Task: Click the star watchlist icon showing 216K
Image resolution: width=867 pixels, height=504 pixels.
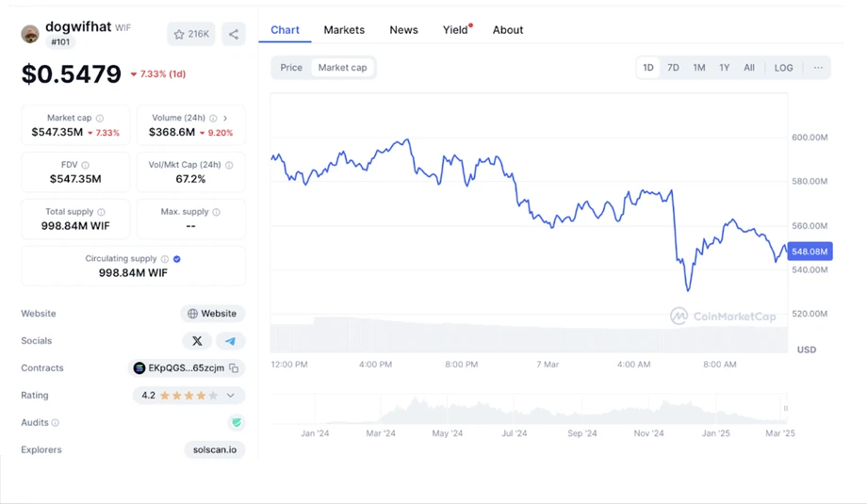Action: pos(191,34)
